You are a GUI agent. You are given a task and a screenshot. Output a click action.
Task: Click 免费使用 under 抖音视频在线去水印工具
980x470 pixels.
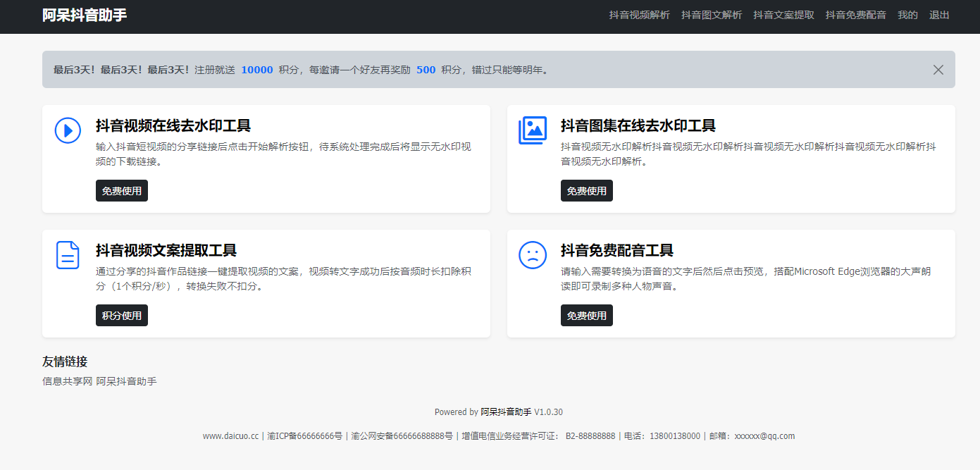[x=122, y=191]
